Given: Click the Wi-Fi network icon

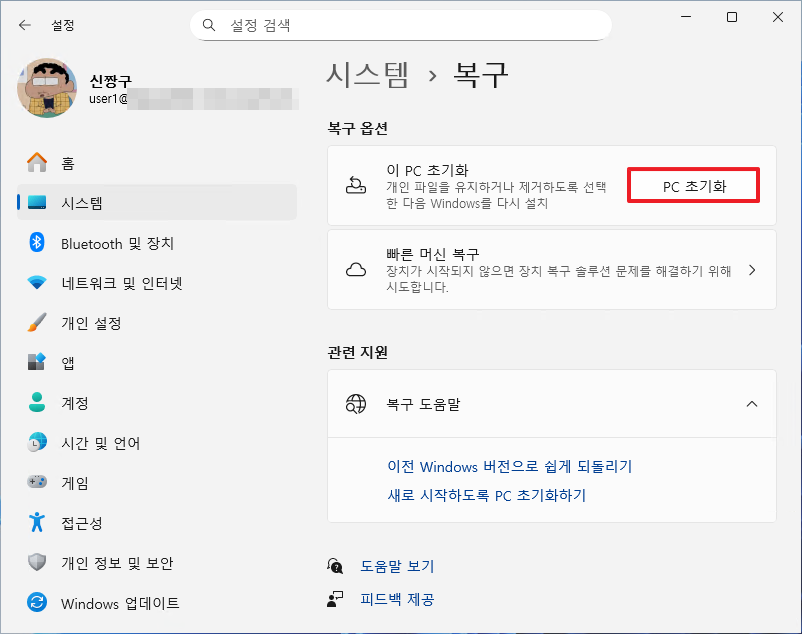Looking at the screenshot, I should (37, 282).
